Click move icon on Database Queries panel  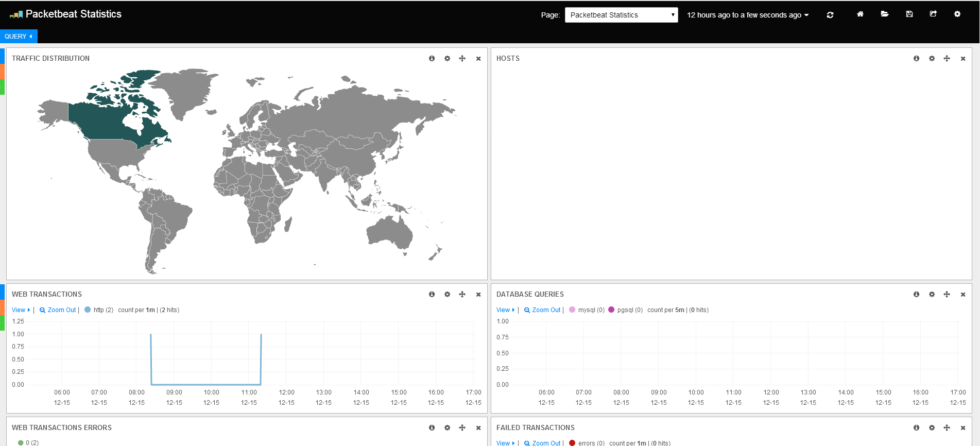pos(947,295)
